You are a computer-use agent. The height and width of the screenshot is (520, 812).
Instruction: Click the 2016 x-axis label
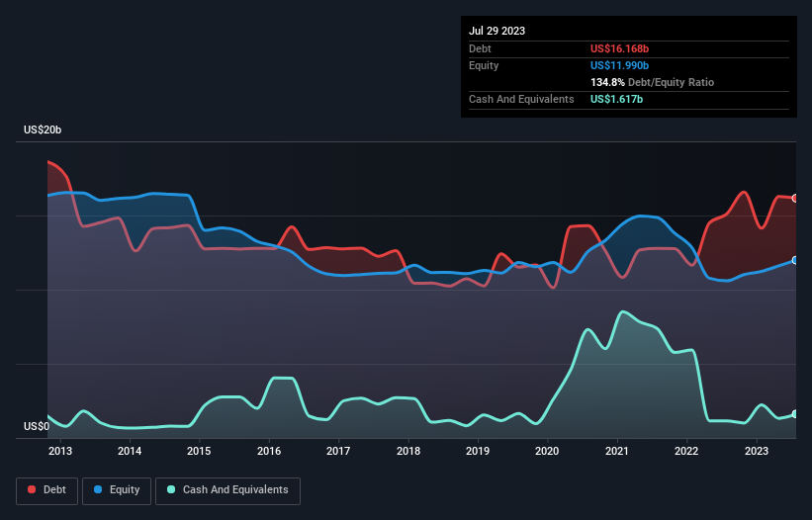[269, 451]
